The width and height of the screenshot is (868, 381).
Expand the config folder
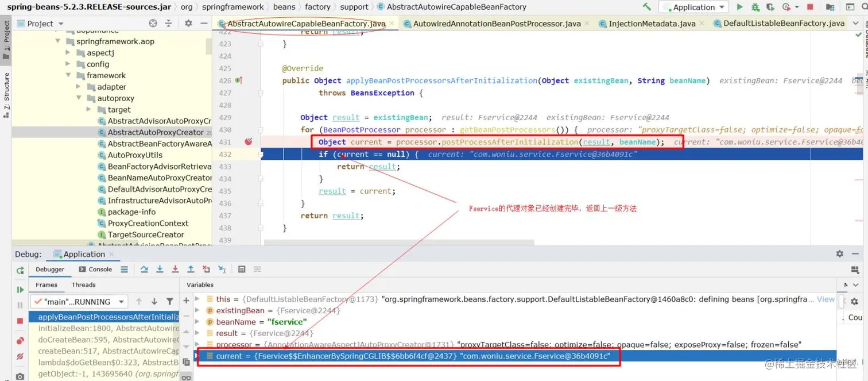68,64
